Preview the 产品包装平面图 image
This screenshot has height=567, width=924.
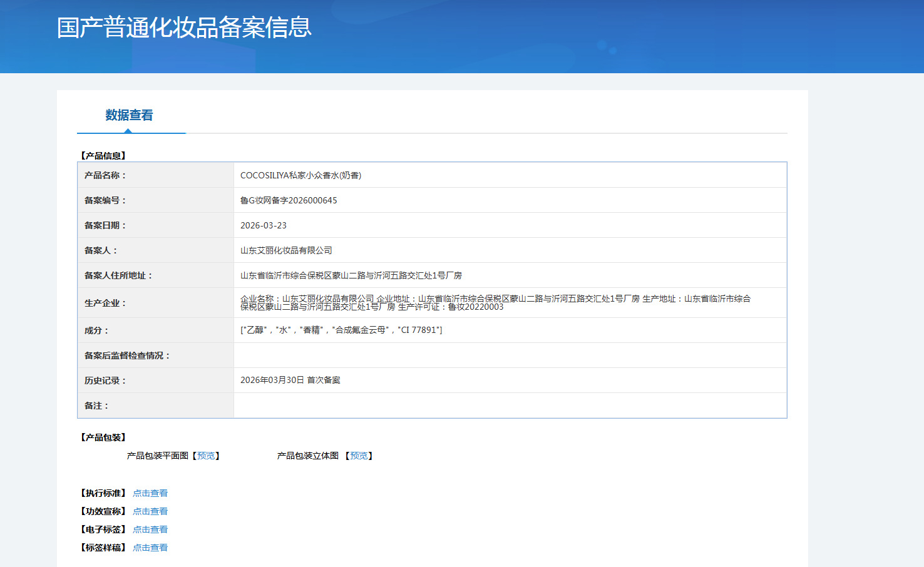pos(206,456)
